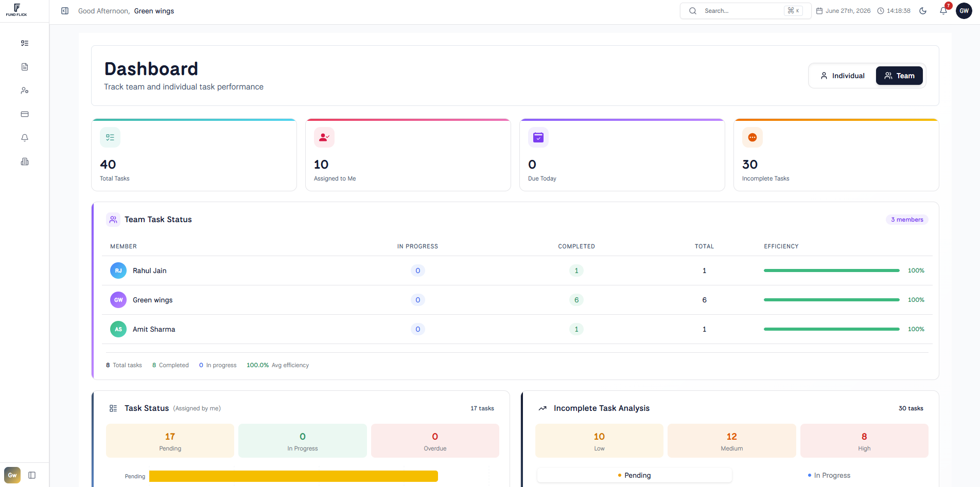
Task: Click the 8 Completed summary text
Action: coord(170,365)
